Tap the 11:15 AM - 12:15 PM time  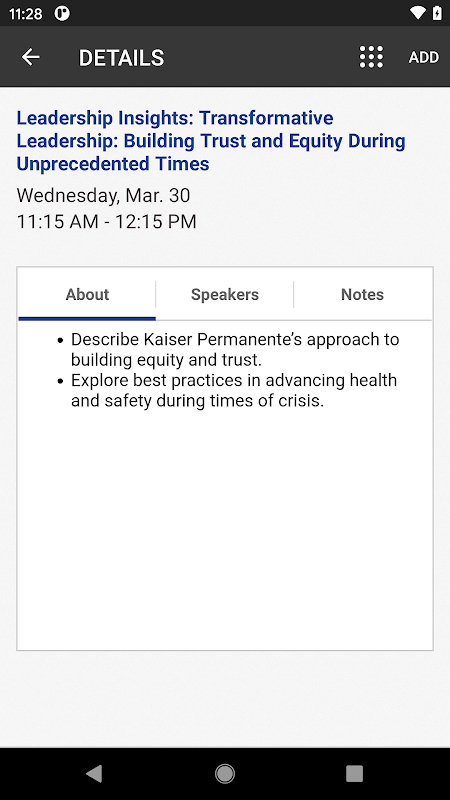coord(107,222)
